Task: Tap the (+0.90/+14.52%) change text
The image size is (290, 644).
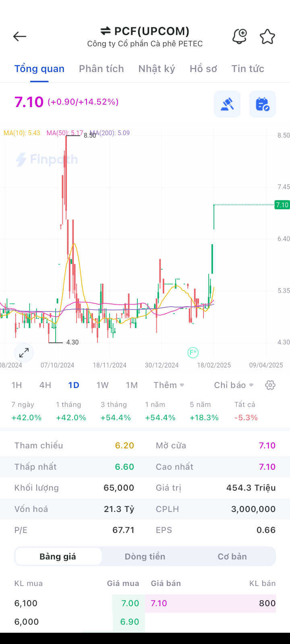Action: (x=83, y=102)
